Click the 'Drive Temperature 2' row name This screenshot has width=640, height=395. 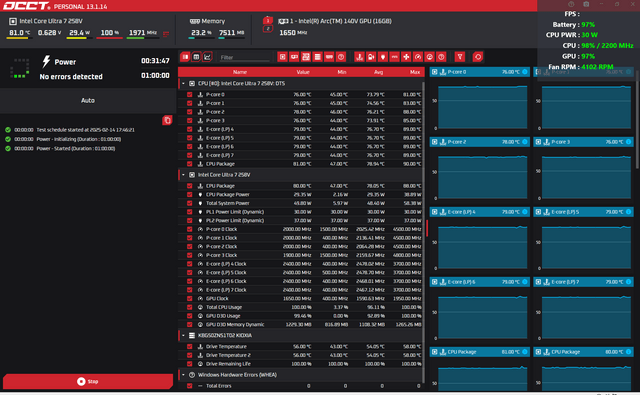[x=228, y=355]
